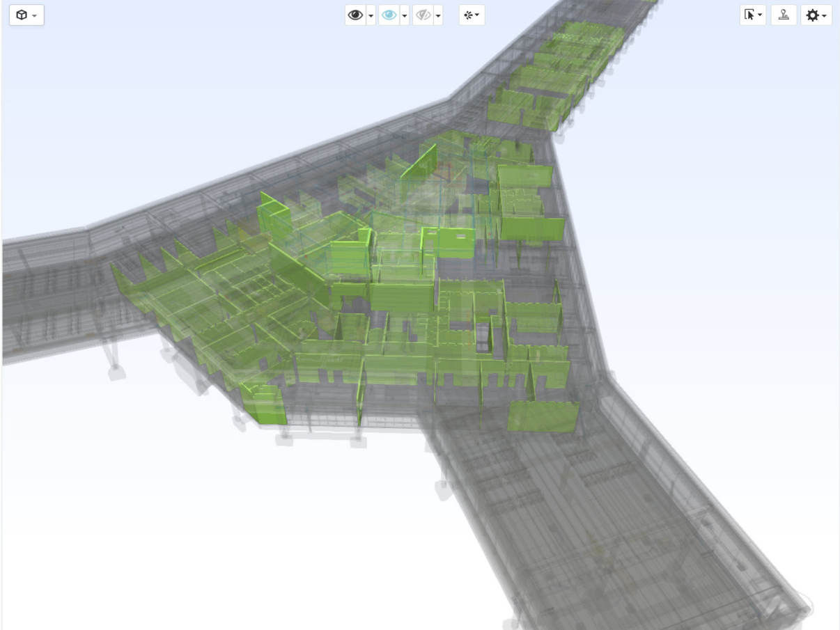
Task: Open the arrow next to the blue eye
Action: point(404,15)
